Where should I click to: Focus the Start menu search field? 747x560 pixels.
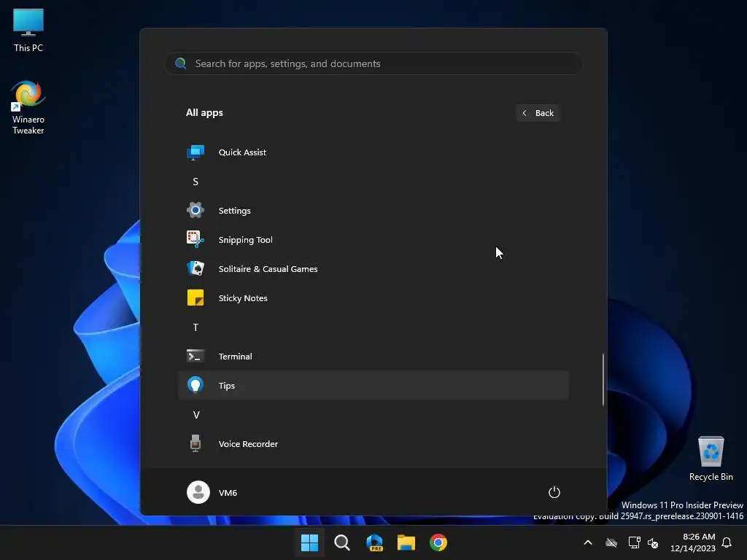pos(373,63)
